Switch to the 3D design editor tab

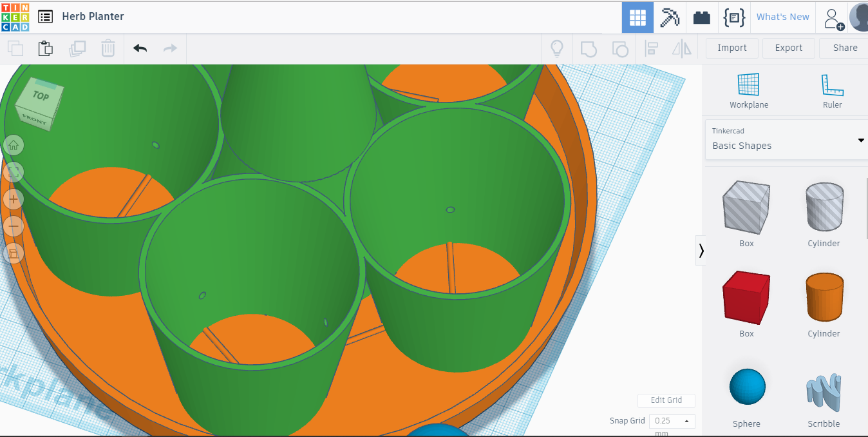tap(637, 17)
